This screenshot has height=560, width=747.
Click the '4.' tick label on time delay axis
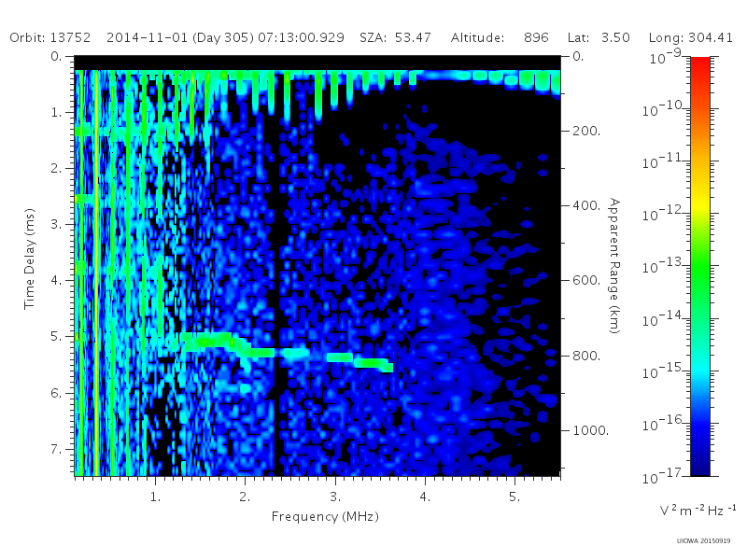pyautogui.click(x=56, y=280)
